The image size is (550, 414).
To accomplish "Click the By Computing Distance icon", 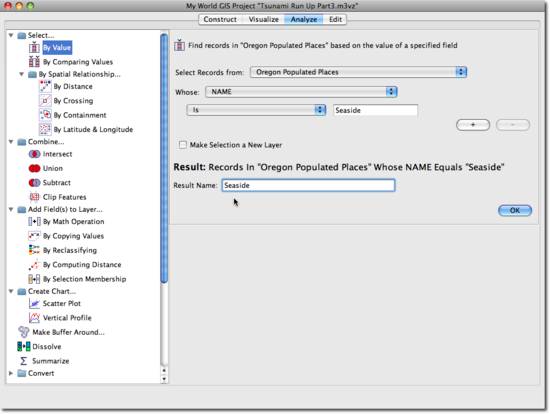I will tap(34, 265).
